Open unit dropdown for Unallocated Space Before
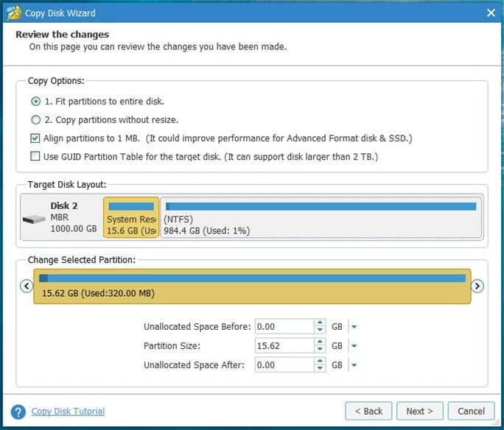The width and height of the screenshot is (504, 430). (354, 327)
